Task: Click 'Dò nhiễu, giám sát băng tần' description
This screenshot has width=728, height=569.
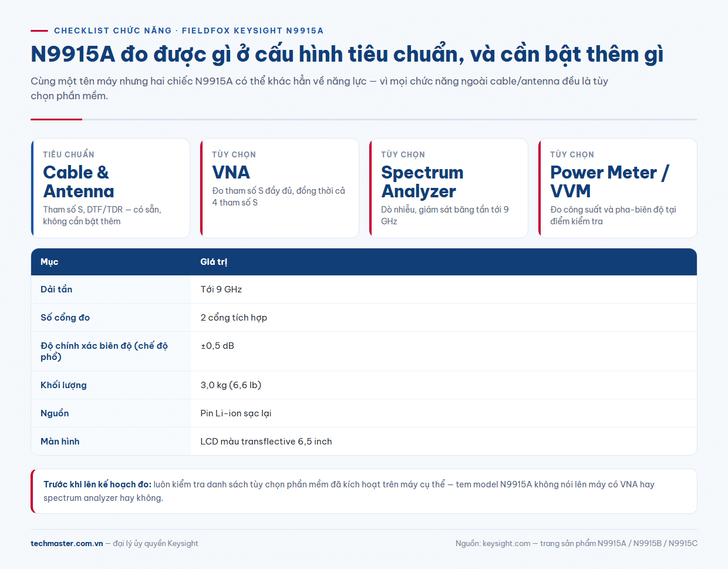Action: (445, 216)
